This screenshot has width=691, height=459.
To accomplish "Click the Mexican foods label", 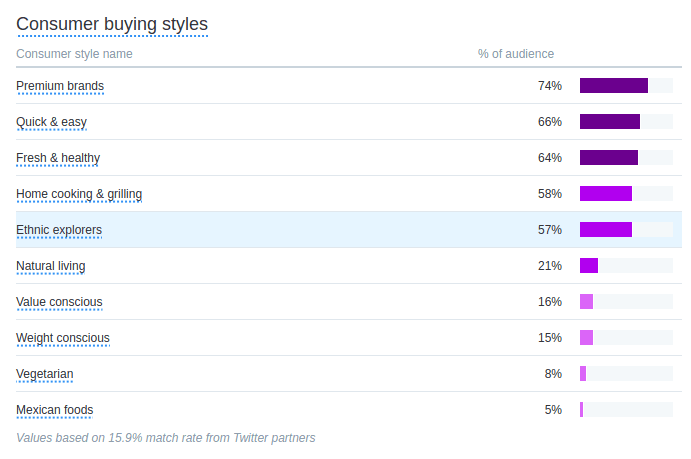I will pyautogui.click(x=55, y=410).
